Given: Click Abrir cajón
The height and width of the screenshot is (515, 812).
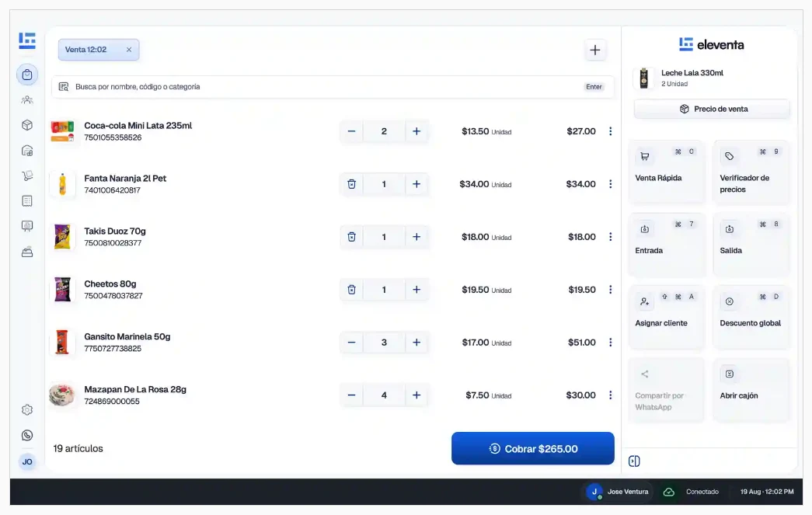Looking at the screenshot, I should (x=751, y=389).
